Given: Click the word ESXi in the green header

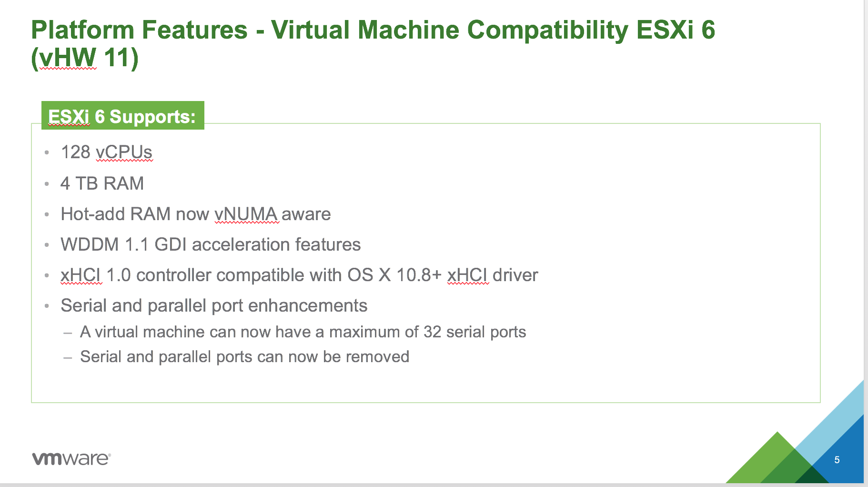Looking at the screenshot, I should 69,117.
